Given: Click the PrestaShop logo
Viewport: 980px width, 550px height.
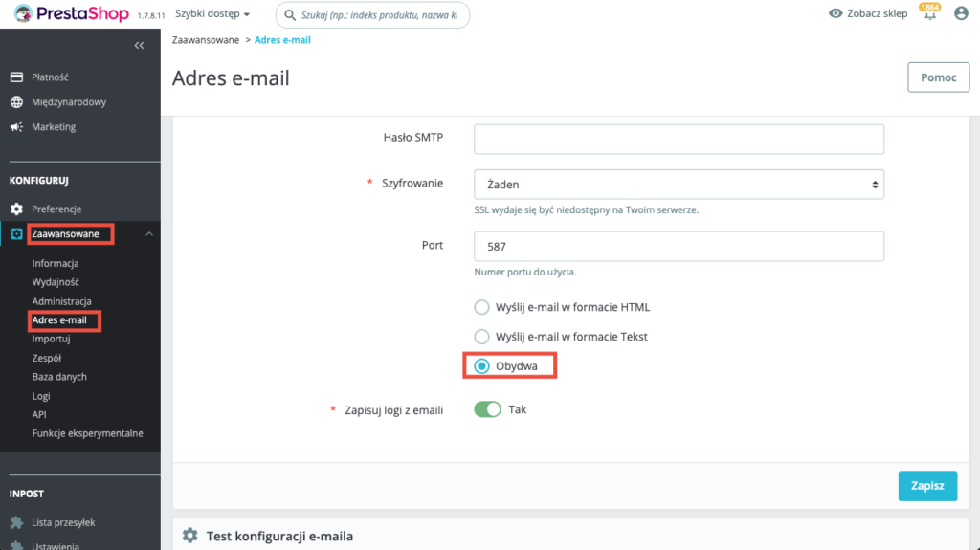Looking at the screenshot, I should coord(71,13).
